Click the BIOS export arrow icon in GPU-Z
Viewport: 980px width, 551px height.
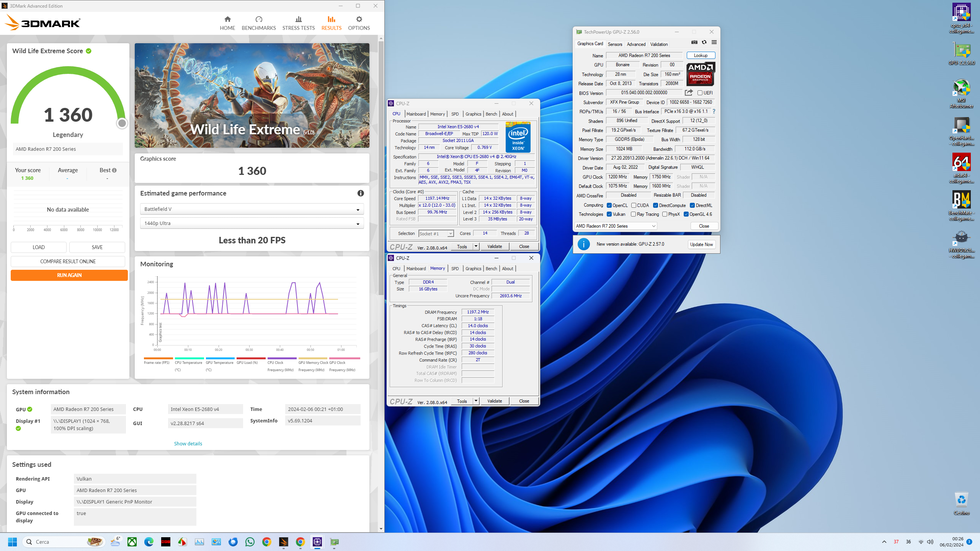pos(689,93)
